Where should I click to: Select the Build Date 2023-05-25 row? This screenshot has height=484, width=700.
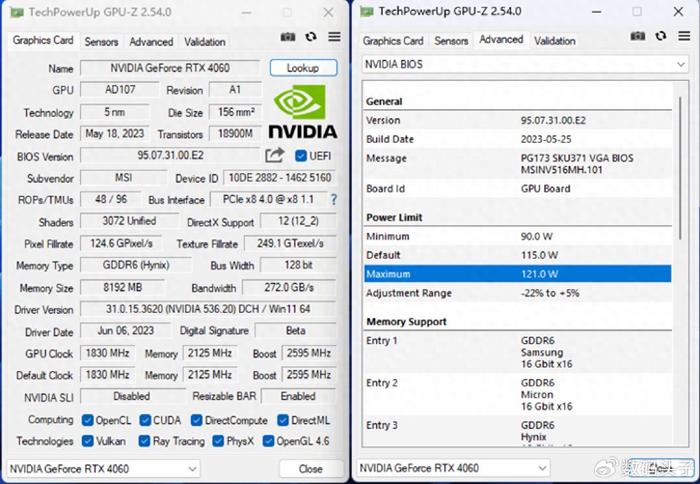517,139
